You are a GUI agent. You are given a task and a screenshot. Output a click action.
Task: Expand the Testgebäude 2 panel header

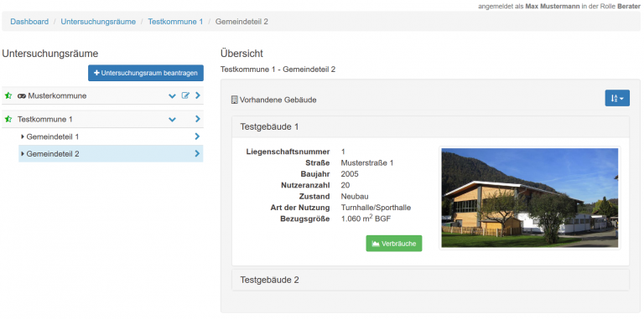pos(430,280)
